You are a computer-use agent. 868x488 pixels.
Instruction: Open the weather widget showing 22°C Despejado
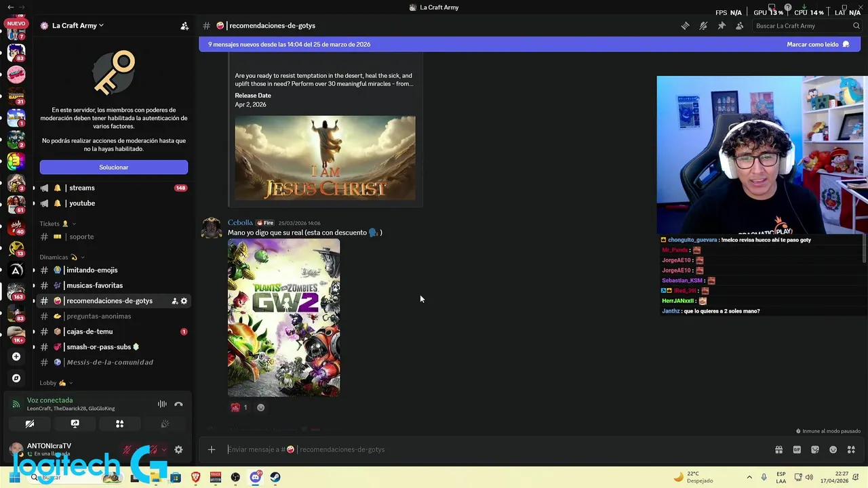pyautogui.click(x=693, y=477)
